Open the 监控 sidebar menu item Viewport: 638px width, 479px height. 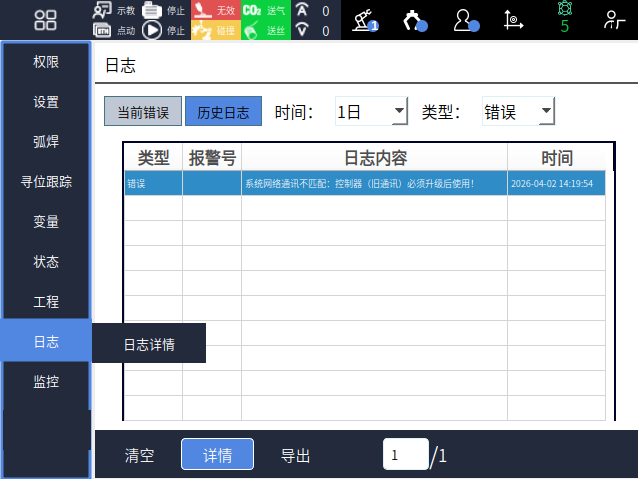click(x=46, y=381)
